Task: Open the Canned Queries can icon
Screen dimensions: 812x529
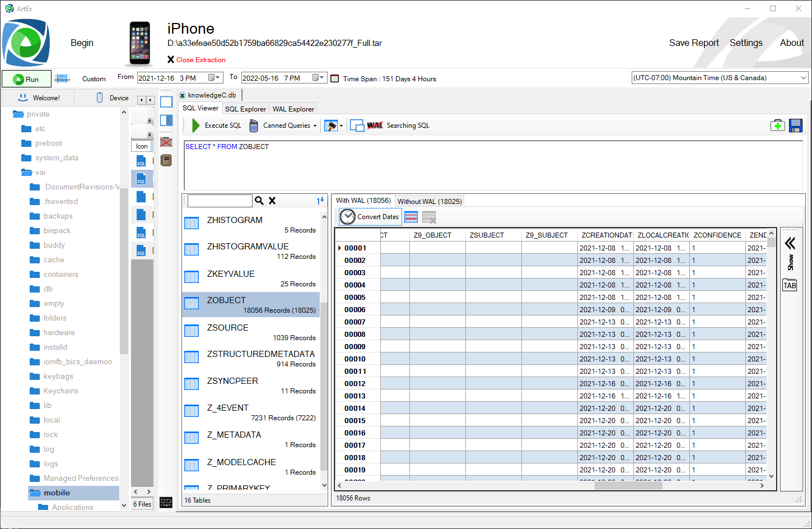Action: 254,126
